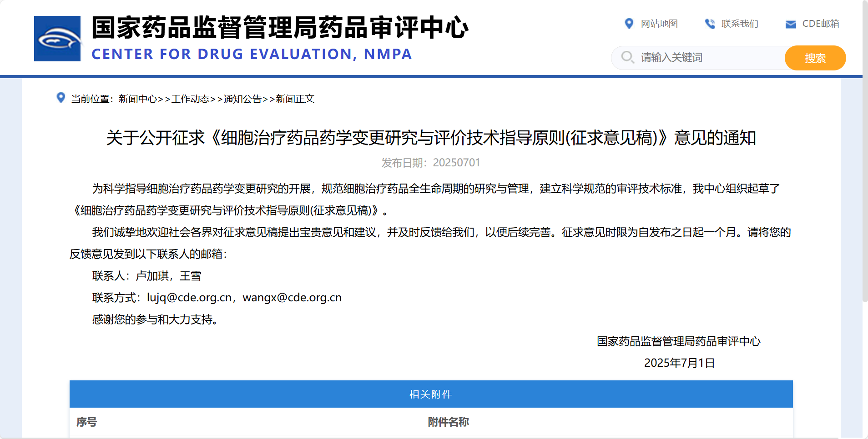Go to 工作动态 in breadcrumb
This screenshot has width=868, height=439.
[x=190, y=99]
